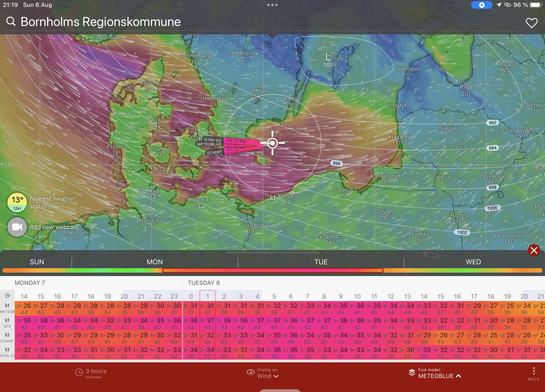Select the ECMWF model label on map
Screen dimensions: 545x392
[214, 152]
